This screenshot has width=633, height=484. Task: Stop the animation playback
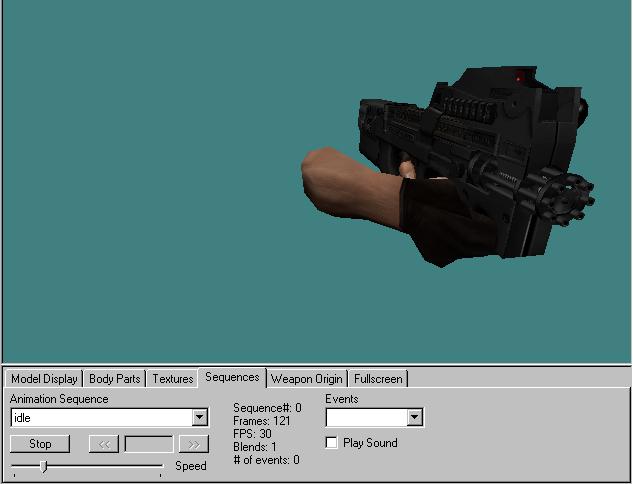[x=40, y=444]
